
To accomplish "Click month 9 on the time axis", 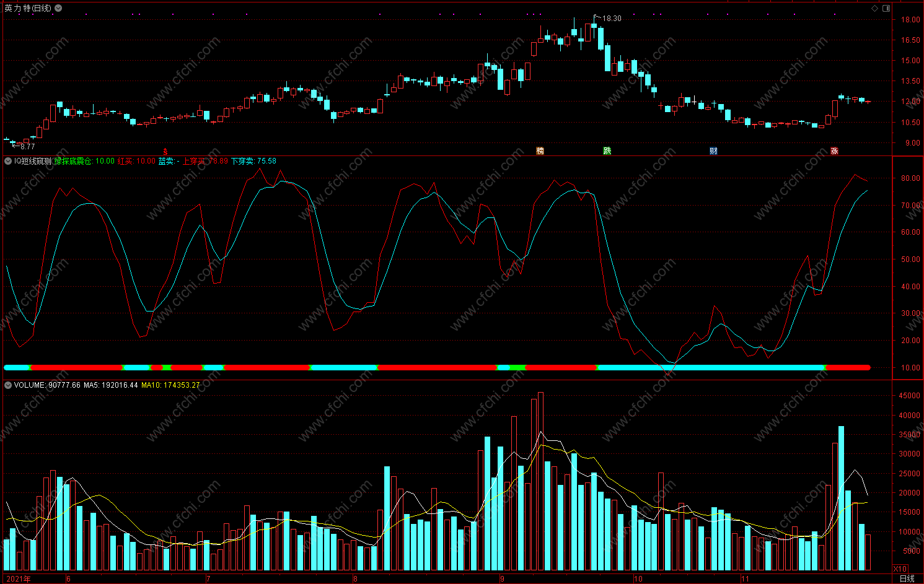I will coord(502,579).
